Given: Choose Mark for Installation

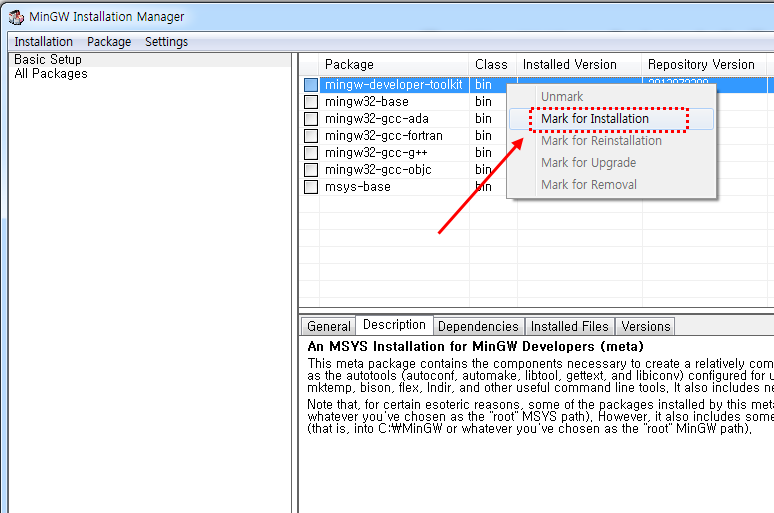Looking at the screenshot, I should 611,119.
